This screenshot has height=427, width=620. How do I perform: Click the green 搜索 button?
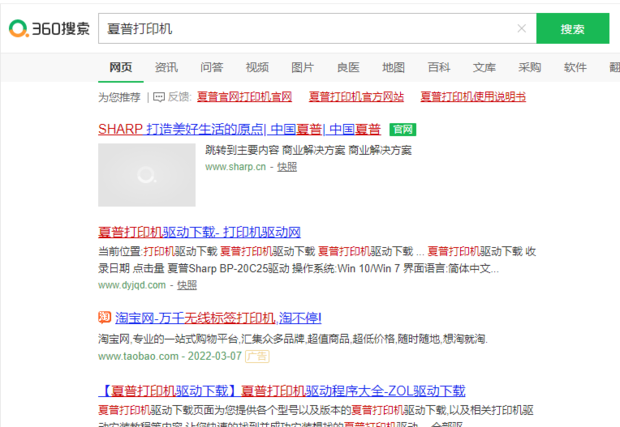(x=572, y=28)
